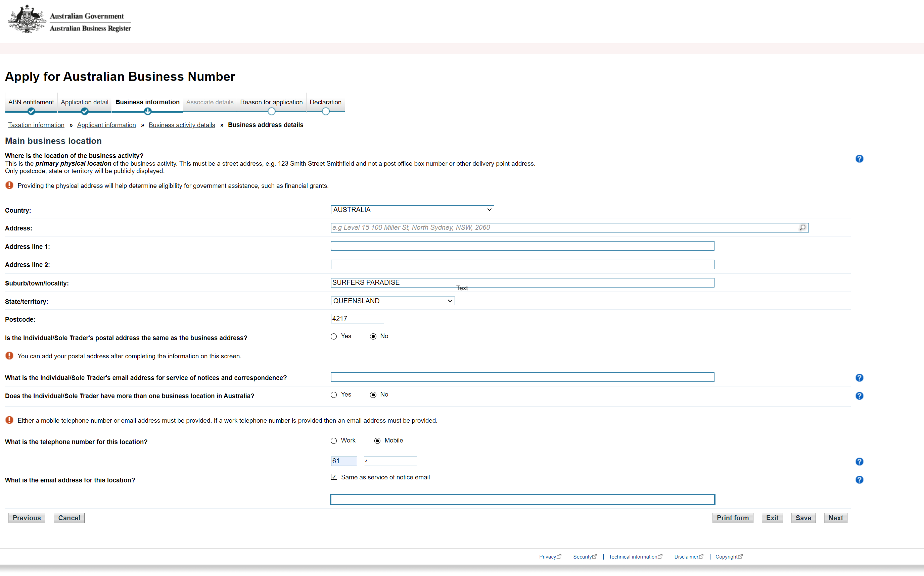Click help icon beside business location question
This screenshot has height=576, width=924.
(x=859, y=159)
